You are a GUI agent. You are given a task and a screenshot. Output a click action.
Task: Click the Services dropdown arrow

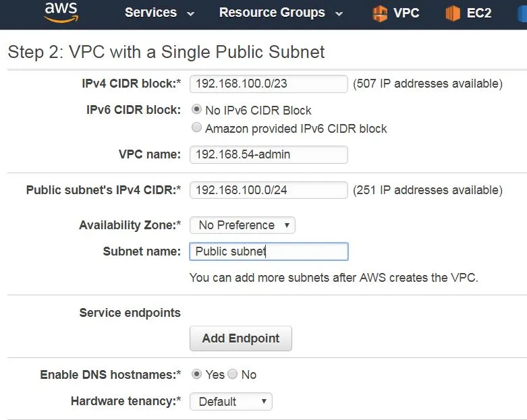tap(190, 13)
